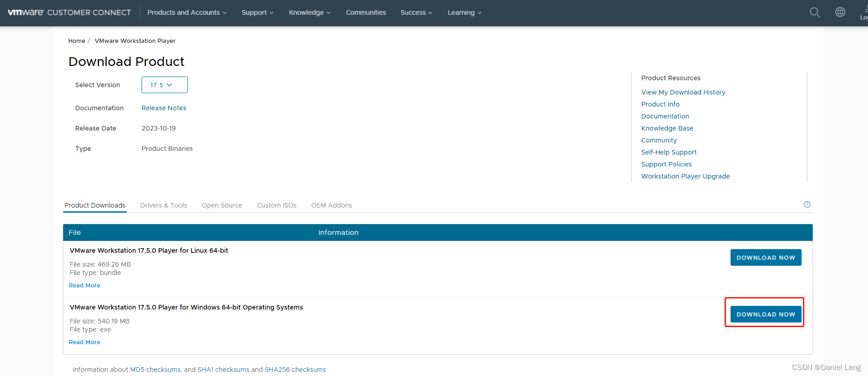The image size is (868, 376).
Task: Open Workstation Player Upgrade link
Action: 685,176
